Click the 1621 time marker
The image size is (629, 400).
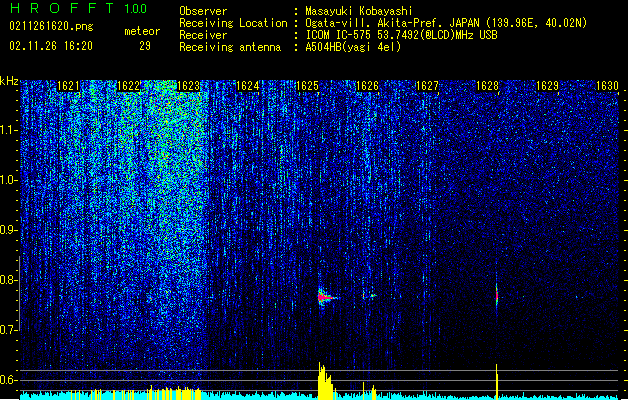pos(68,86)
